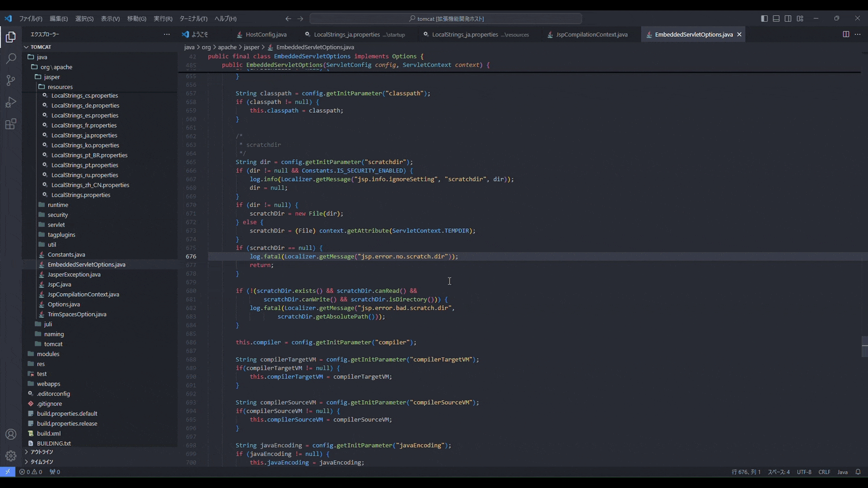Open the Accounts icon in activity bar

click(x=10, y=434)
